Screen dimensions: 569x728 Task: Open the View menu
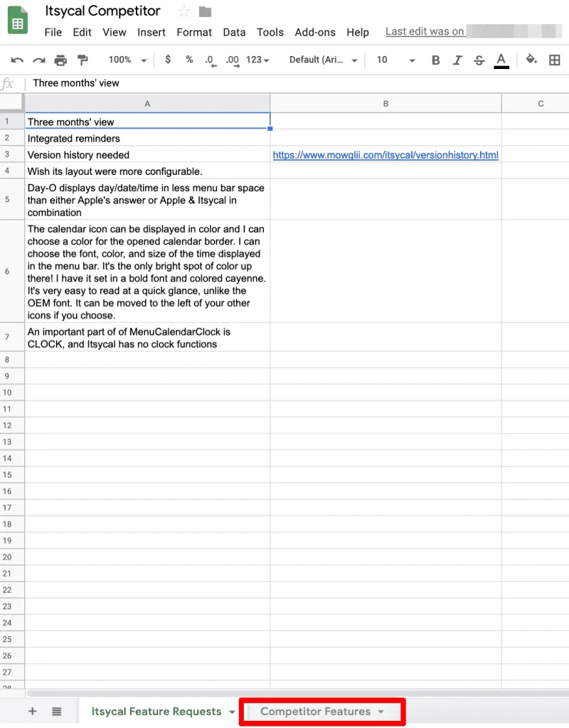(115, 32)
